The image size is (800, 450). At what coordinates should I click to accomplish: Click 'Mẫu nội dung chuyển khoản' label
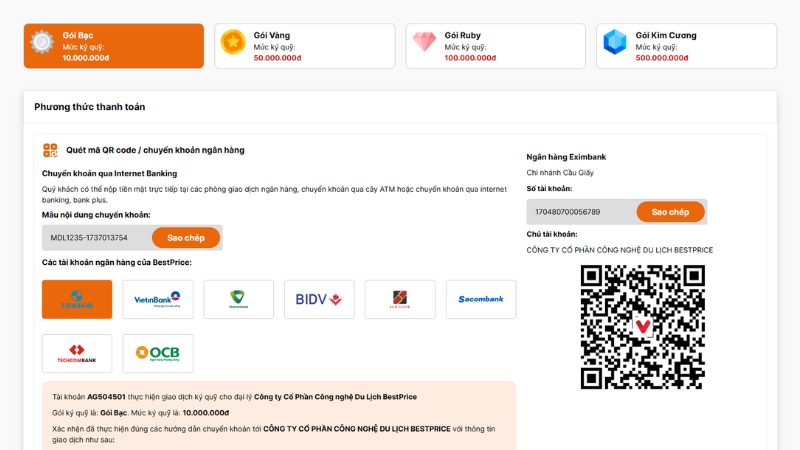[x=96, y=215]
